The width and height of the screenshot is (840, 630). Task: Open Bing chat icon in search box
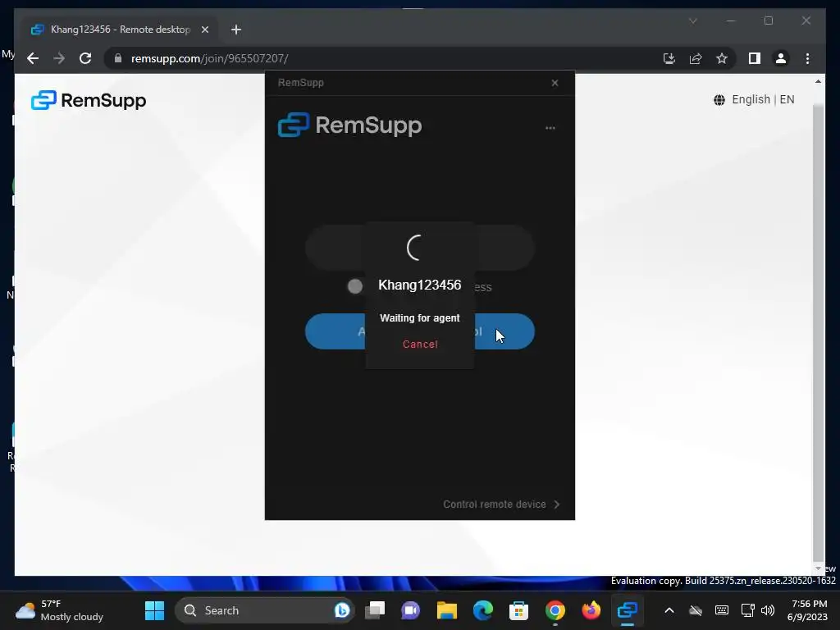tap(342, 610)
